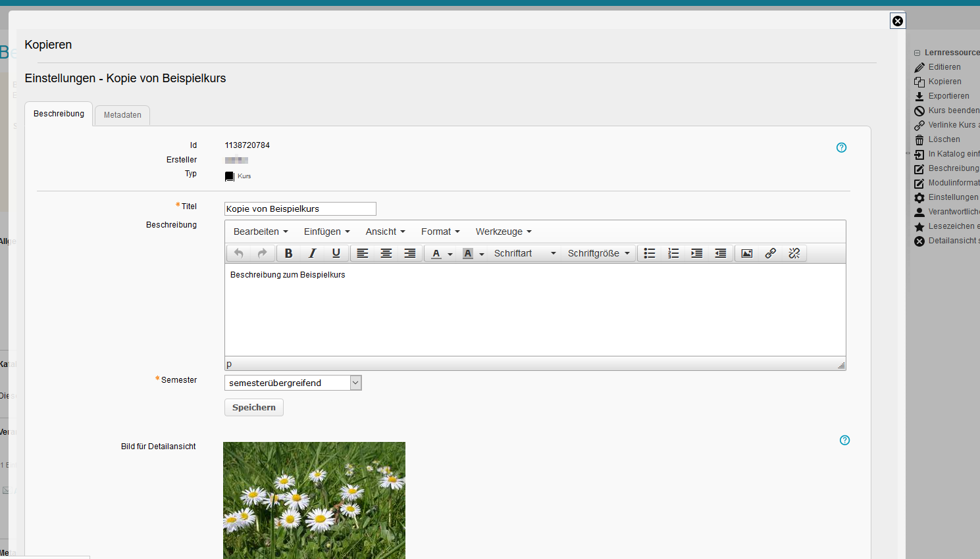
Task: Insert a bullet list
Action: coord(650,253)
